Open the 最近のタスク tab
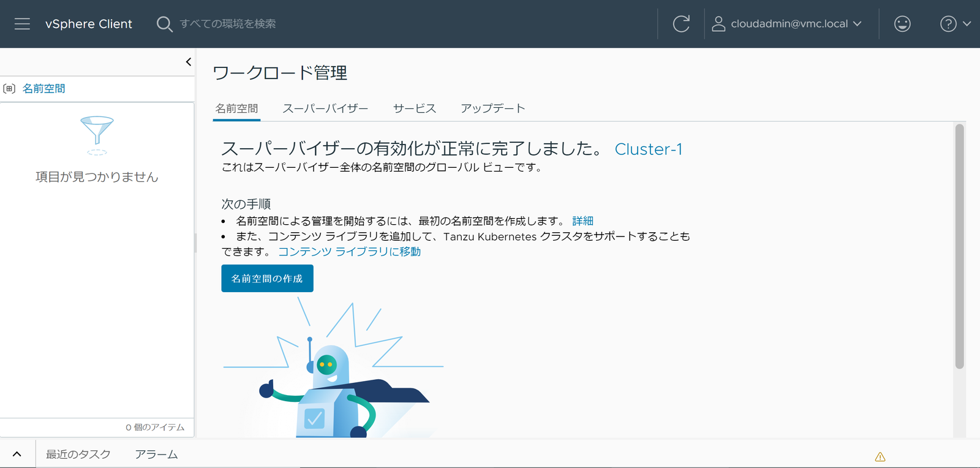This screenshot has height=468, width=980. (x=78, y=454)
